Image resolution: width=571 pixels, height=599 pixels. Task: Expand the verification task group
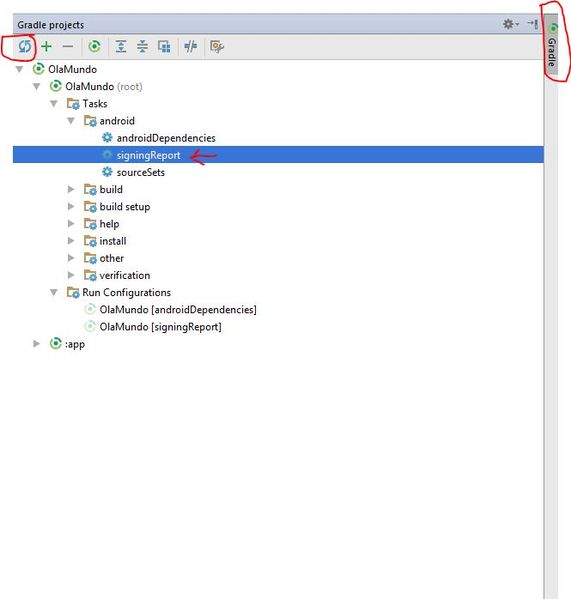point(71,275)
